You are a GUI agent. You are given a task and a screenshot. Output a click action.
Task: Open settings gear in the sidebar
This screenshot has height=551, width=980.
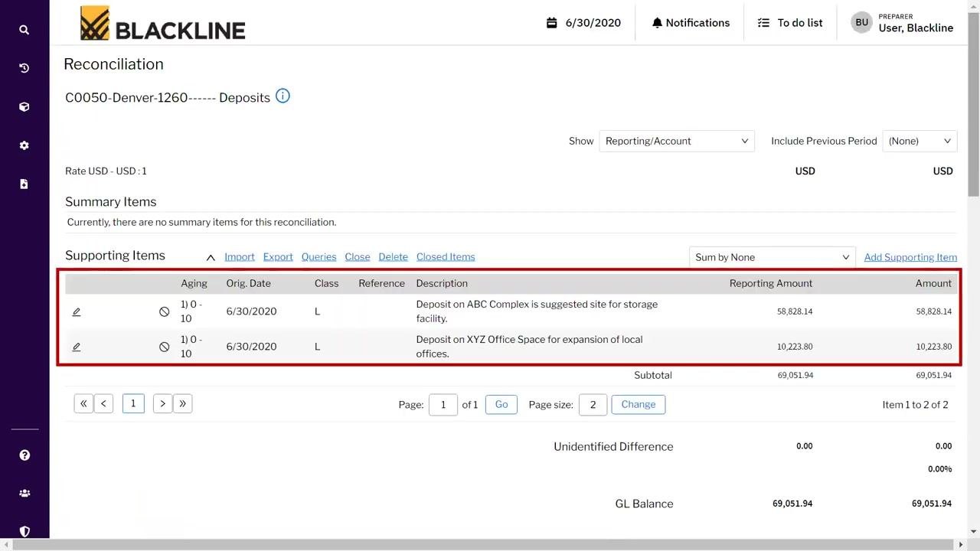[24, 145]
